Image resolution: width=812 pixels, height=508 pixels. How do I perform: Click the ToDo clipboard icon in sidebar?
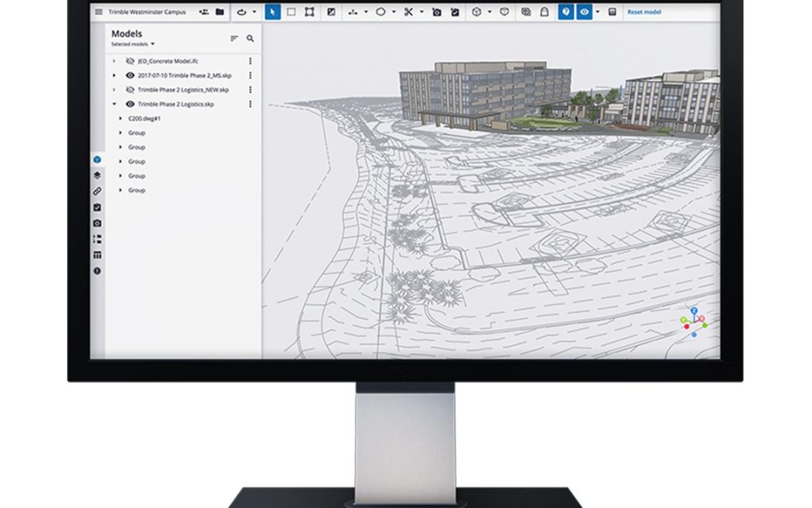[x=97, y=207]
